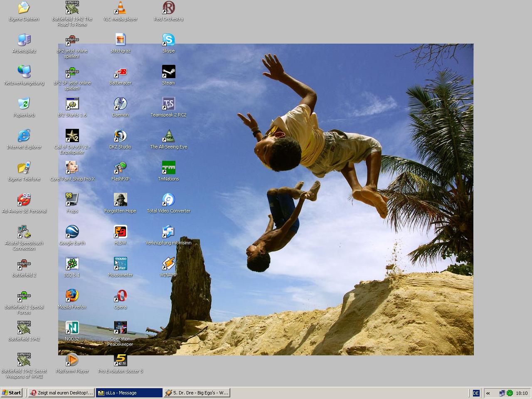The image size is (532, 399).
Task: Click The All-Seeing Eye pyramid icon
Action: pyautogui.click(x=169, y=135)
